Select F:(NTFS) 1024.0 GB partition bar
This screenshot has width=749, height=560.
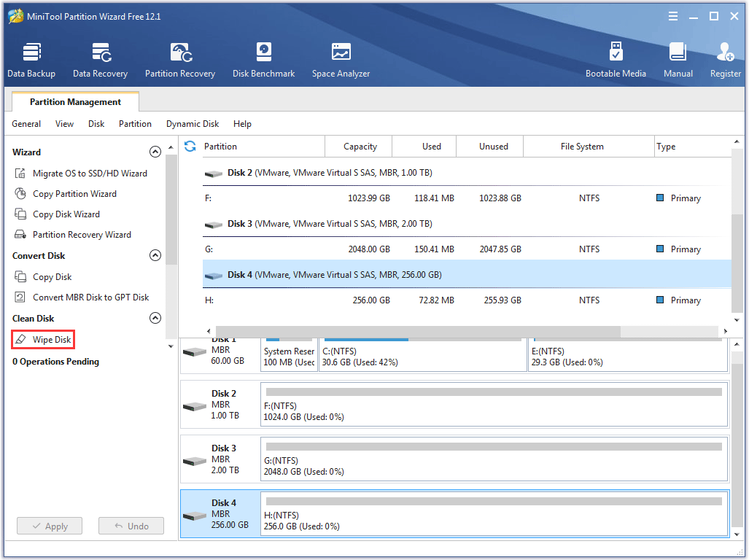[x=494, y=405]
